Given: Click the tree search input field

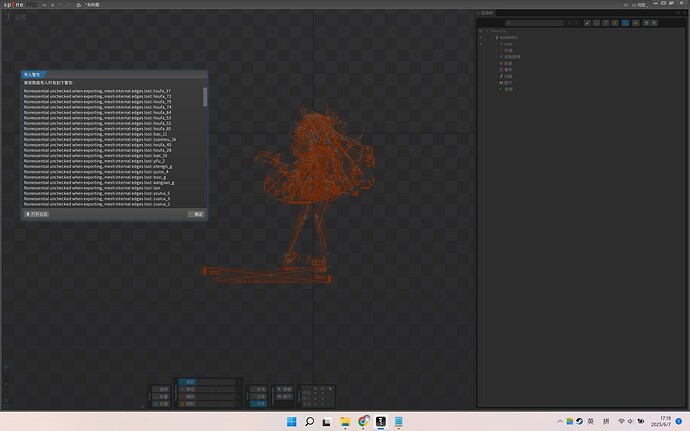Looking at the screenshot, I should coord(535,22).
